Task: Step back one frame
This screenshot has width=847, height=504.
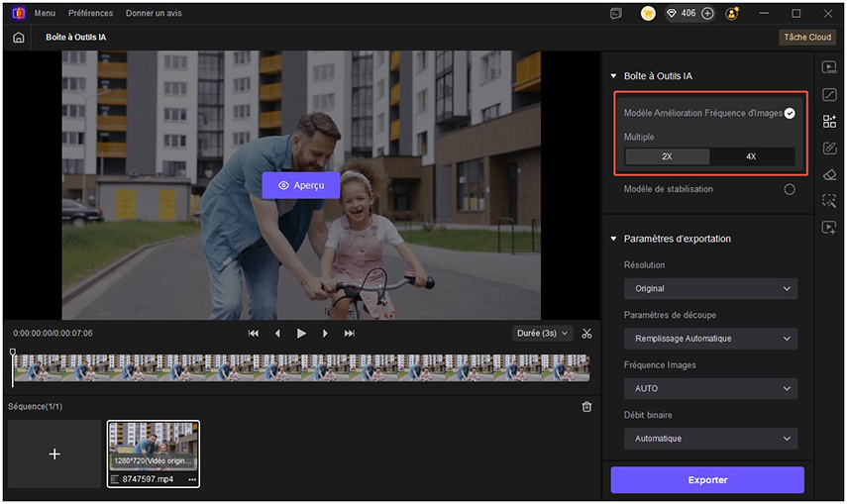Action: point(277,334)
